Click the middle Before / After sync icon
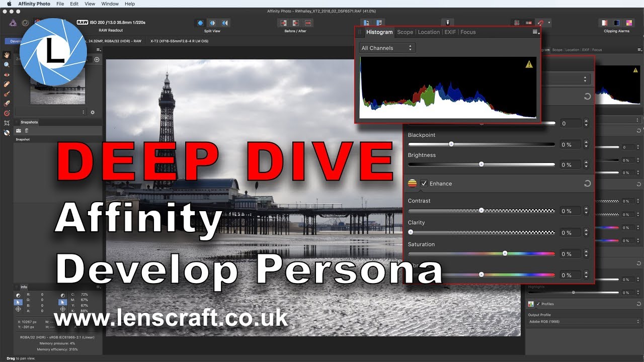Screen dimensions: 644x362 [295, 23]
